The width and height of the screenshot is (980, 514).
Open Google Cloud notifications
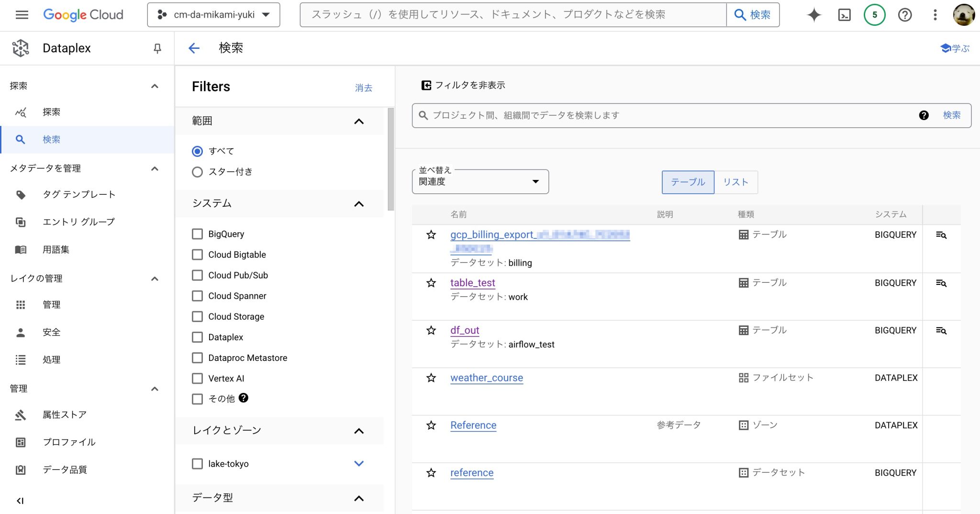click(x=874, y=15)
